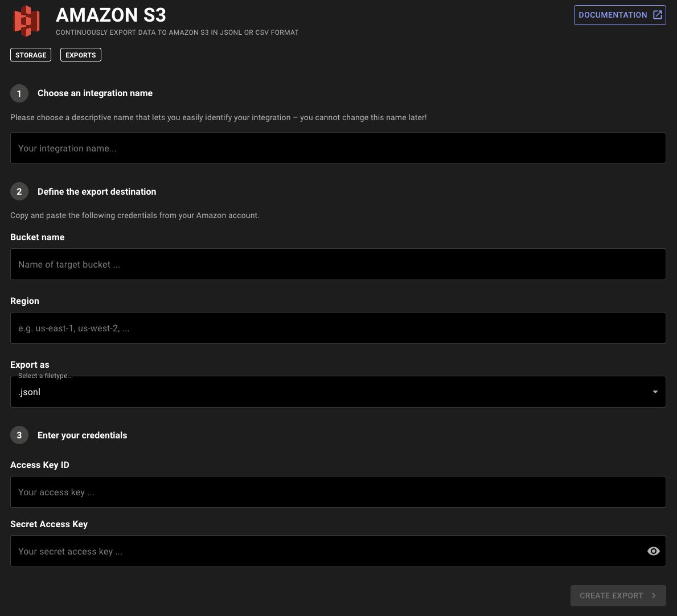Click the Amazon S3 logo icon
This screenshot has height=616, width=677.
27,20
